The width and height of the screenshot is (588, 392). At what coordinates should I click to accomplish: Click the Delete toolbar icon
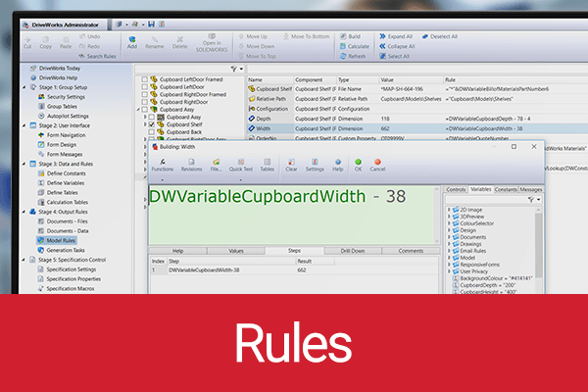click(x=179, y=42)
